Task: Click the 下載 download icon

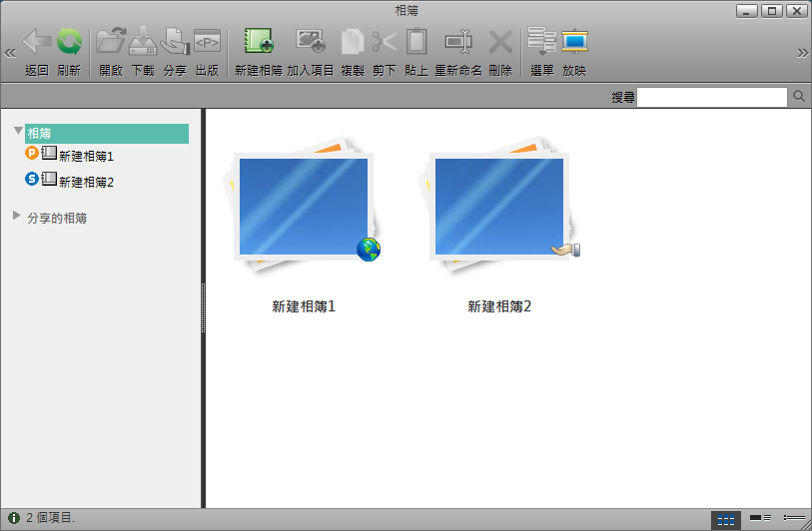Action: click(143, 42)
